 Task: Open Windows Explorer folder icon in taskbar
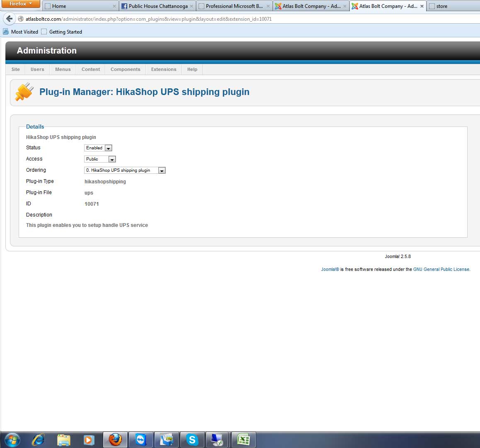(64, 440)
